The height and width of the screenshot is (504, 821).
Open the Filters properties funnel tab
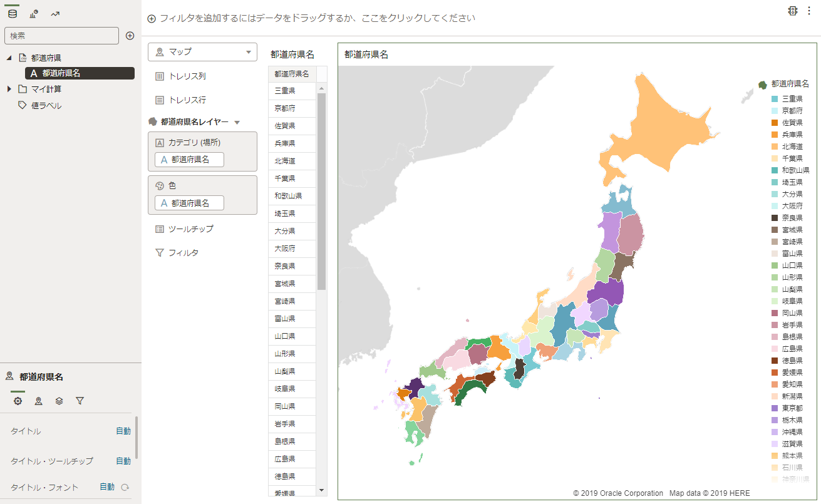tap(80, 401)
